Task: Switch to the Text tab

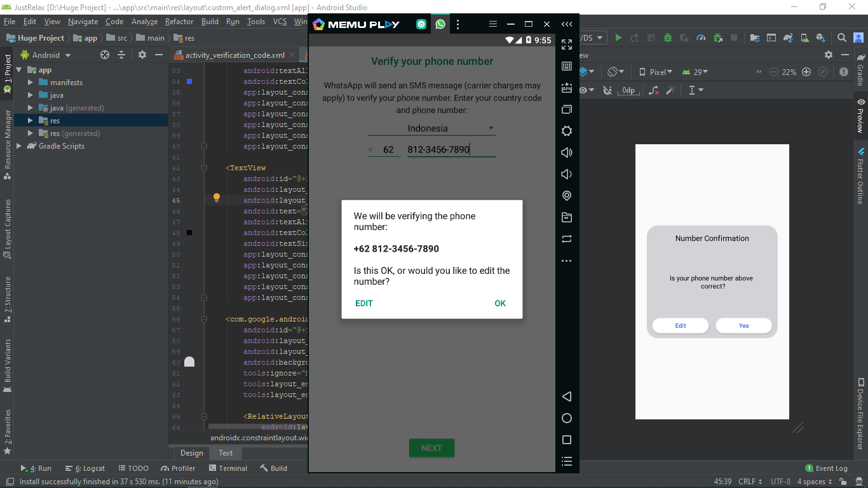Action: pos(226,453)
